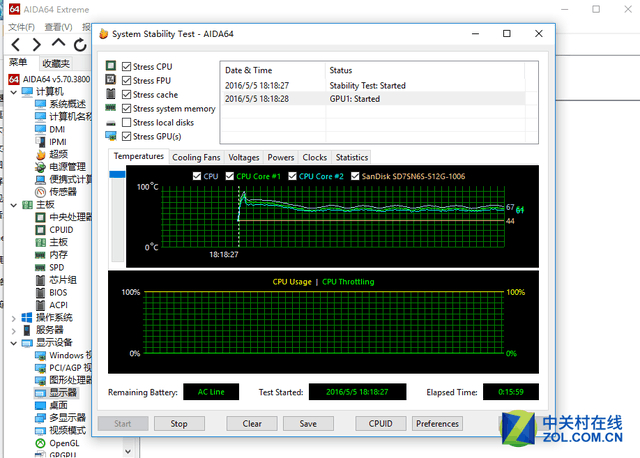Open the 文件(F) menu
Viewport: 640px width, 458px height.
[22, 27]
